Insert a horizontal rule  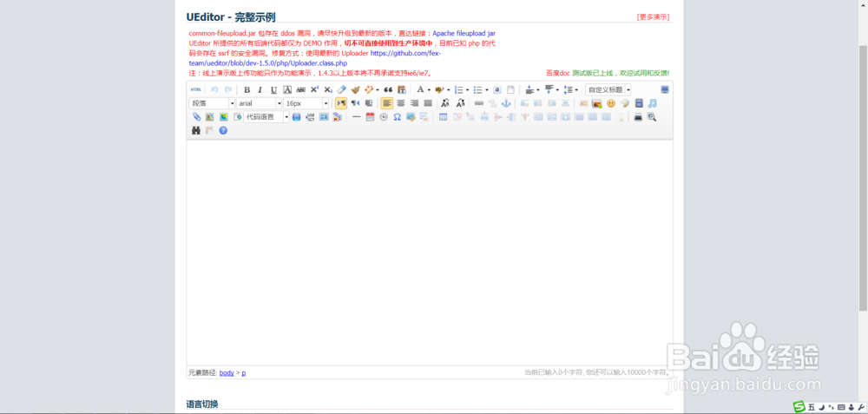click(x=357, y=117)
